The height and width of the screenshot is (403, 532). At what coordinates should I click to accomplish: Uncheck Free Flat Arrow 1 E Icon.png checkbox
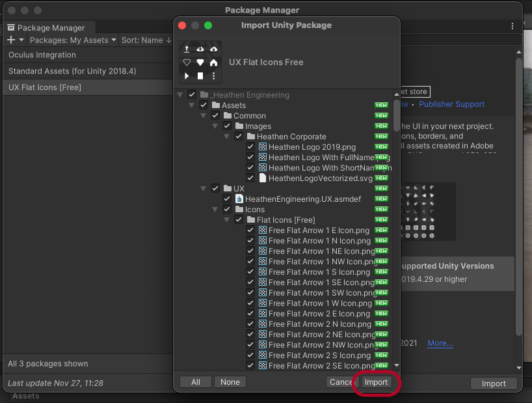(x=250, y=230)
